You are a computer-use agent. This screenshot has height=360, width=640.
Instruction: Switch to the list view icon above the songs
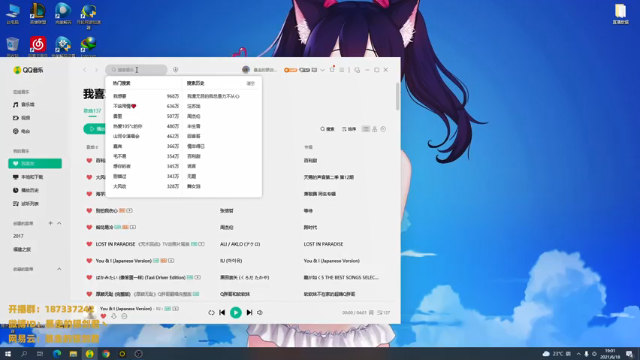click(366, 129)
